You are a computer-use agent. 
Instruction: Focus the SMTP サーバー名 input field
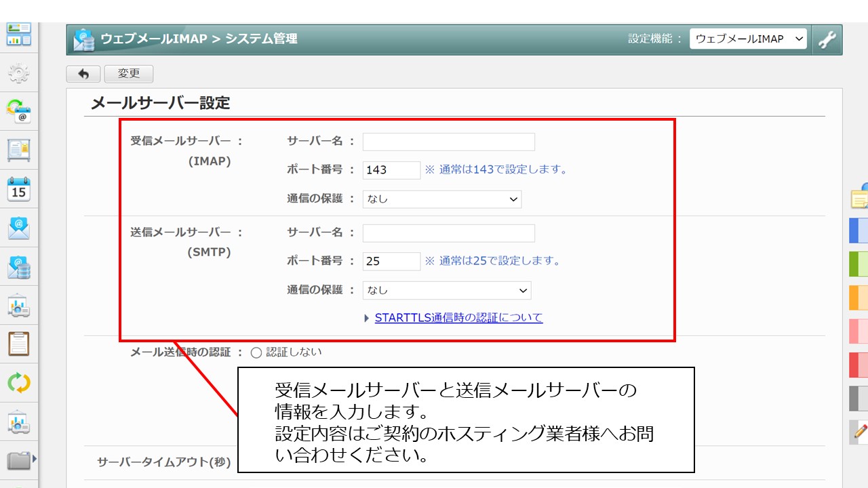[x=449, y=233]
